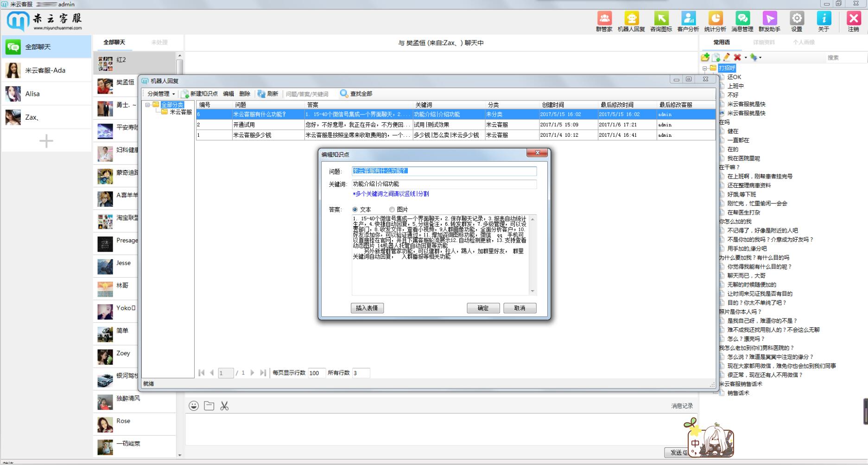This screenshot has width=868, height=465.
Task: Open the 机器人回复 robot reply icon
Action: click(631, 21)
